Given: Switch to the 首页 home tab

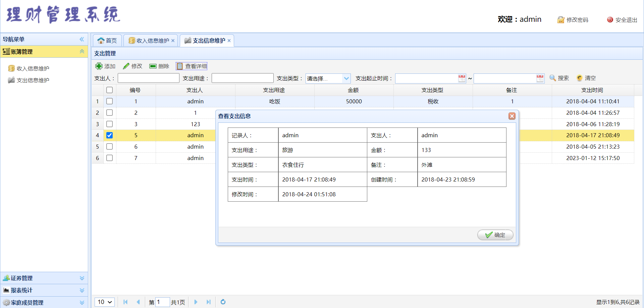Looking at the screenshot, I should [x=107, y=41].
